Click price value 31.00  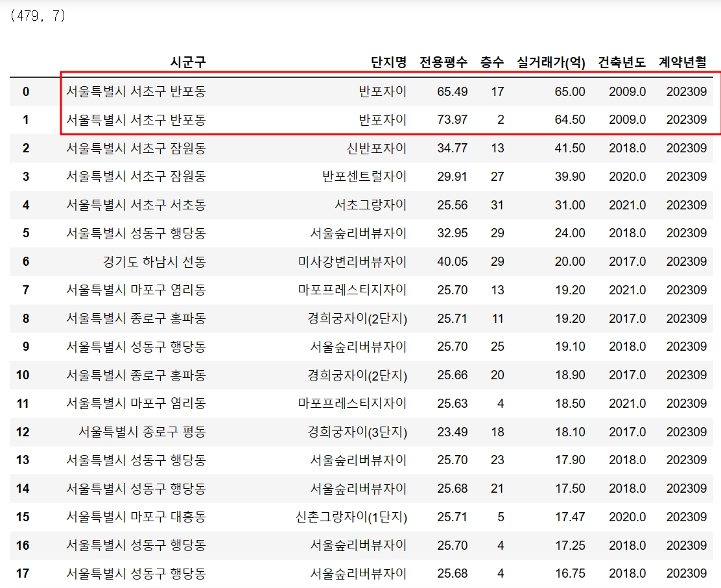coord(570,205)
